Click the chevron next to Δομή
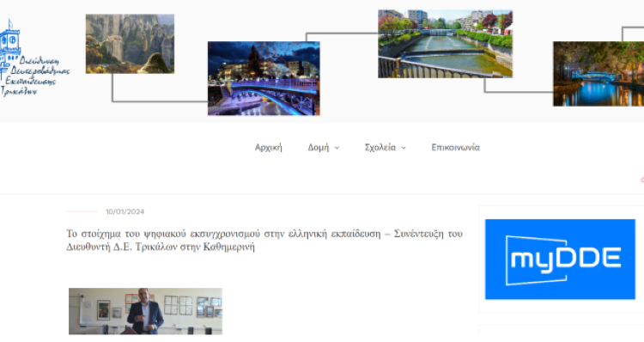 click(x=337, y=148)
